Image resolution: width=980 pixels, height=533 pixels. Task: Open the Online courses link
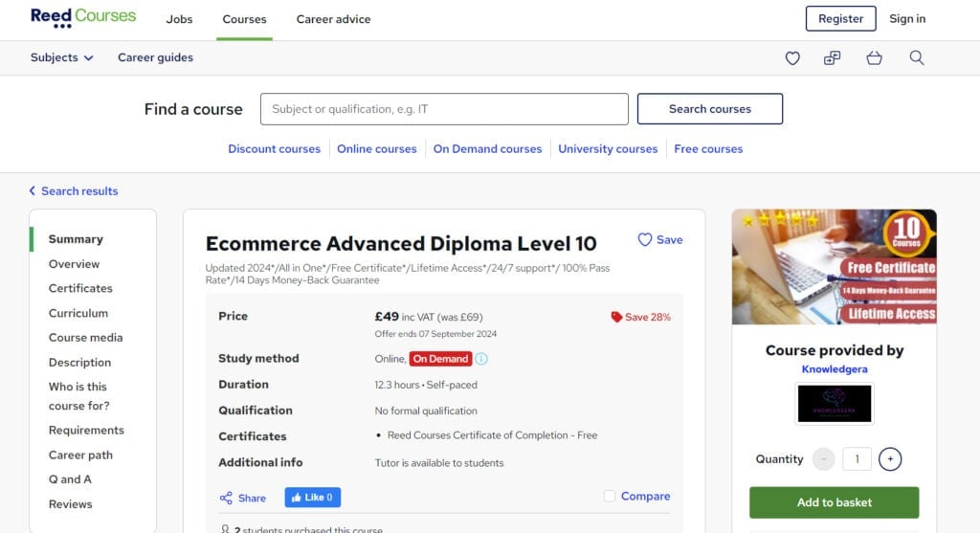pyautogui.click(x=377, y=149)
